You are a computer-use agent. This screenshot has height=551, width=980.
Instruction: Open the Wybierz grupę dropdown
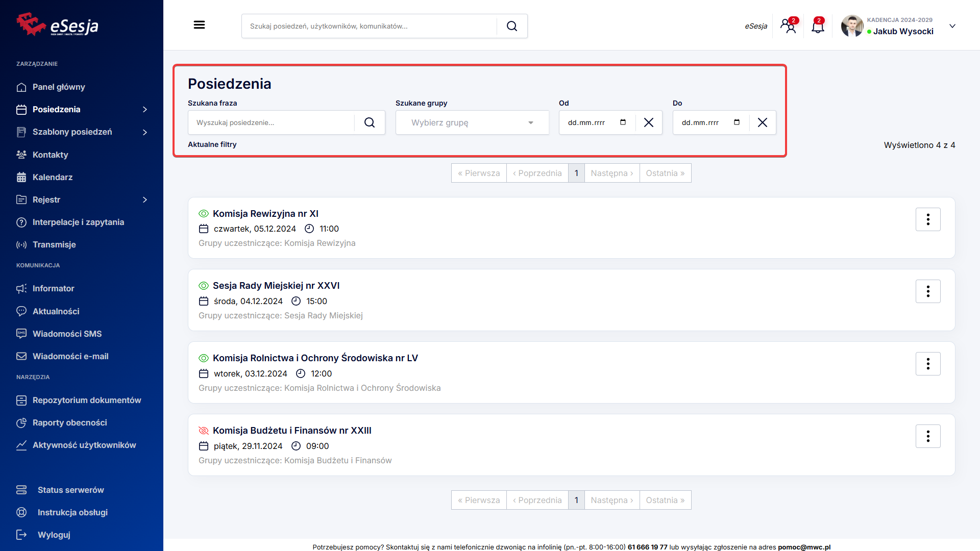click(x=472, y=122)
